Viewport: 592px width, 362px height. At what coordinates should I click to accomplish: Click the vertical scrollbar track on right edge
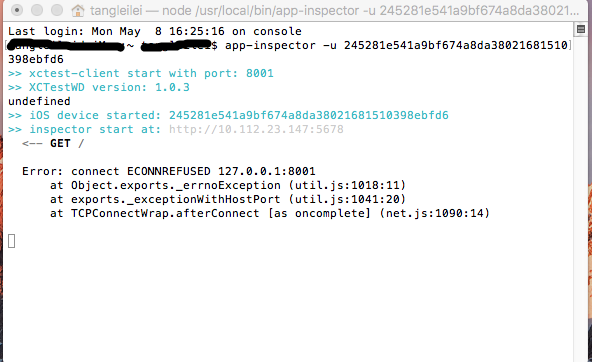(581, 196)
